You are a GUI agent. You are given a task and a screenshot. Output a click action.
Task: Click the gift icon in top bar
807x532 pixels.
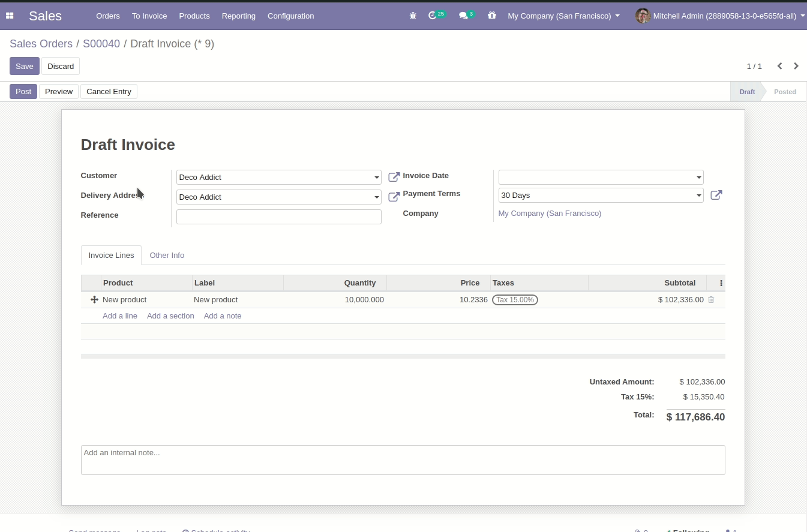[x=492, y=16]
